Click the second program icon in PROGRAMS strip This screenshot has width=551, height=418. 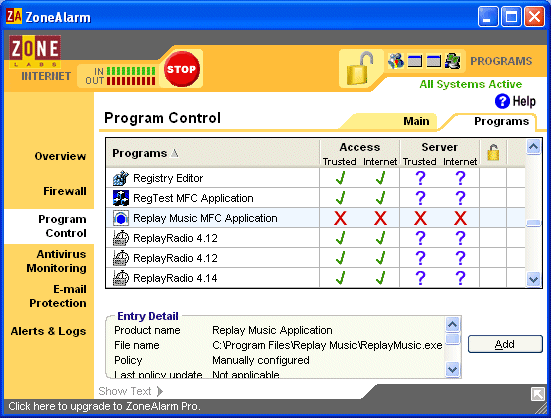click(415, 61)
